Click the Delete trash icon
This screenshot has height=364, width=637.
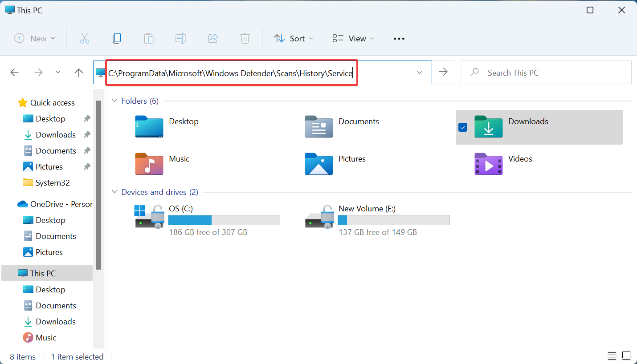[x=245, y=38]
